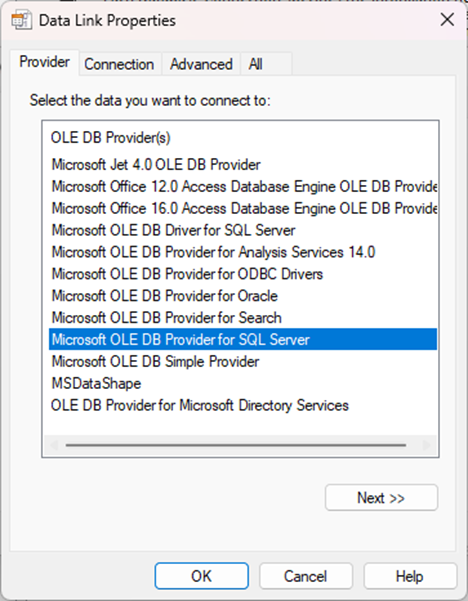
Task: Choose Microsoft Office 12.0 Access Database Engine provider
Action: pos(244,187)
